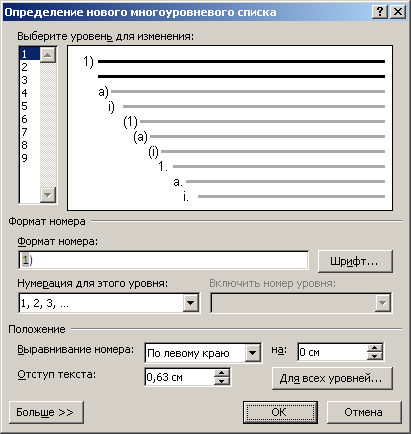411x434 pixels.
Task: Click the help question mark button
Action: pos(380,12)
